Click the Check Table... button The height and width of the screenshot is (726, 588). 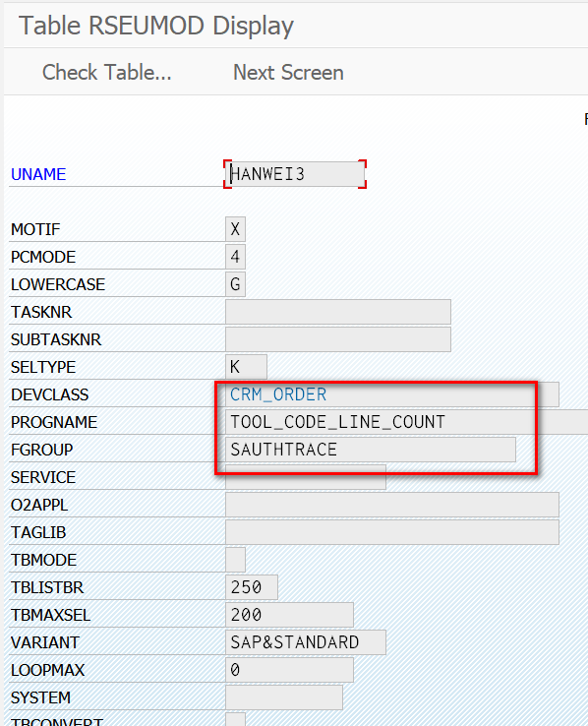click(107, 73)
